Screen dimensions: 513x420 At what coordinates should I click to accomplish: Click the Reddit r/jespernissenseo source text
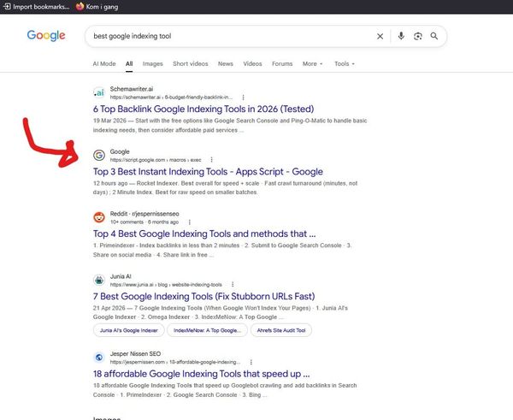click(x=144, y=214)
